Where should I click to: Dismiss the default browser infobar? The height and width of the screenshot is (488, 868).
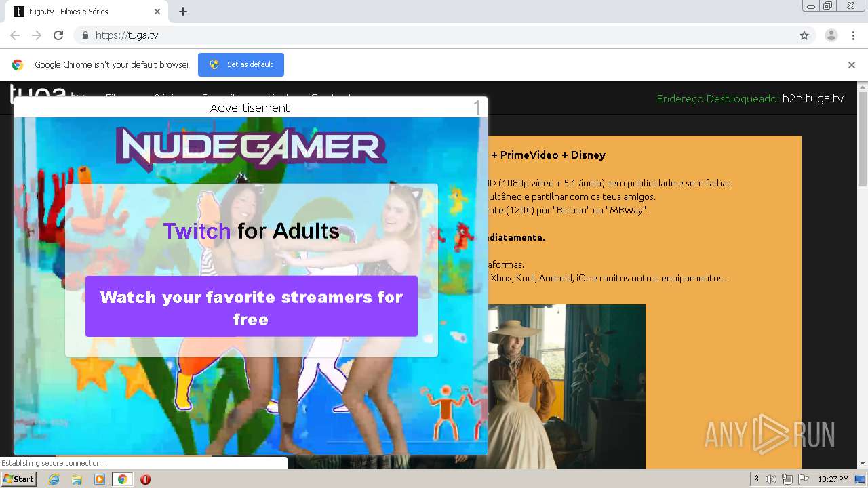852,65
